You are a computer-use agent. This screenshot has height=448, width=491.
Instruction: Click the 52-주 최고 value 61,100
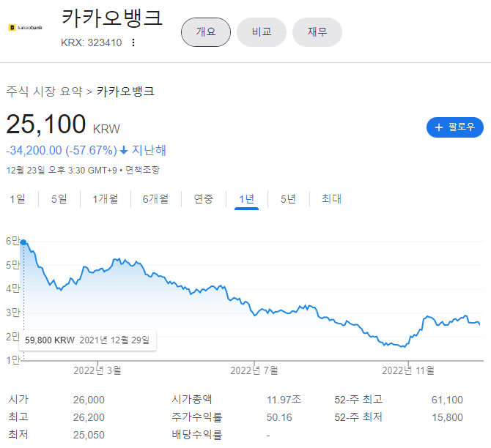pyautogui.click(x=447, y=400)
